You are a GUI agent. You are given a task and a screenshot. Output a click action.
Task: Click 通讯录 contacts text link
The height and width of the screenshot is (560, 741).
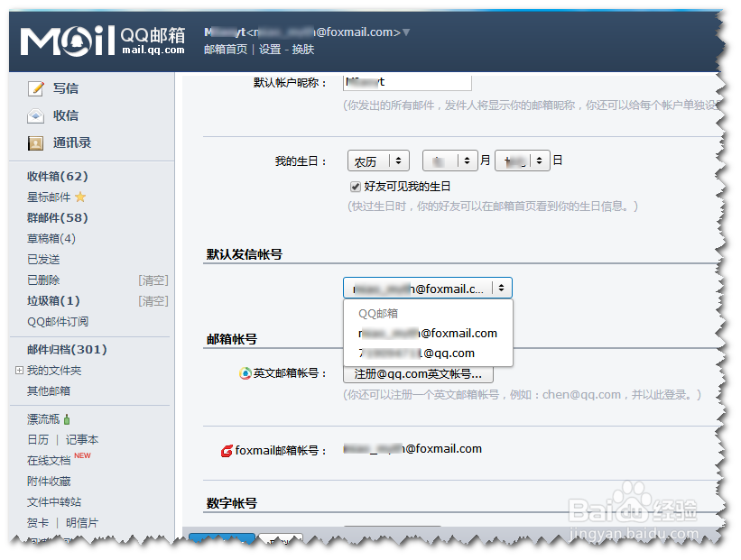[x=72, y=143]
